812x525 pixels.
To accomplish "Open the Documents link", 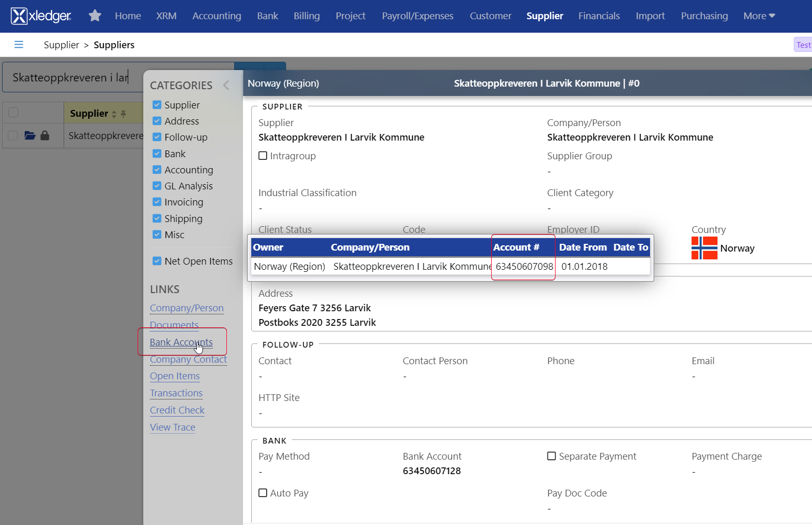I will (174, 325).
